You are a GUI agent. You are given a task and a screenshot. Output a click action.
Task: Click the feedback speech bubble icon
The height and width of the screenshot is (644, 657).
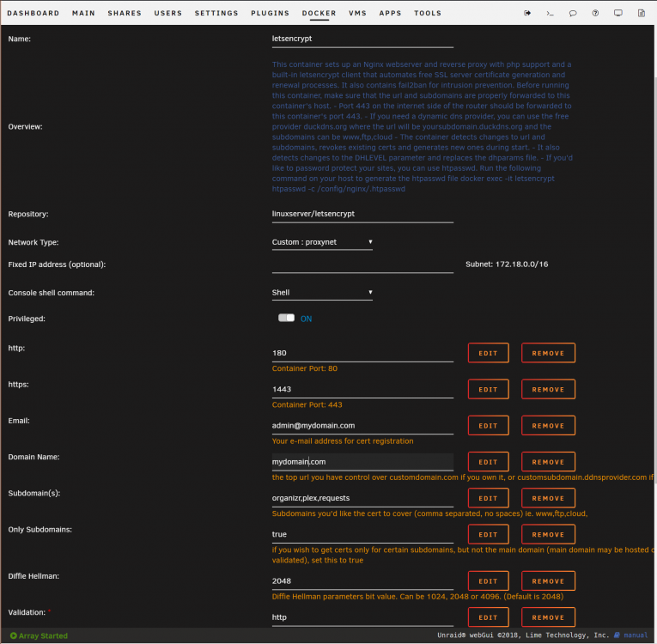pyautogui.click(x=572, y=13)
